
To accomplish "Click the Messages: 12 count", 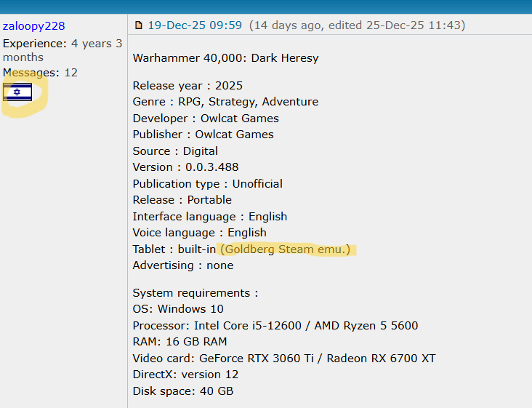I will [40, 73].
